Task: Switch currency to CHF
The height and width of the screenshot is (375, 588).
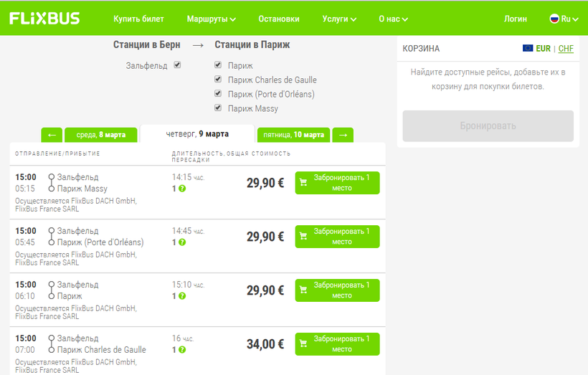Action: pos(566,49)
